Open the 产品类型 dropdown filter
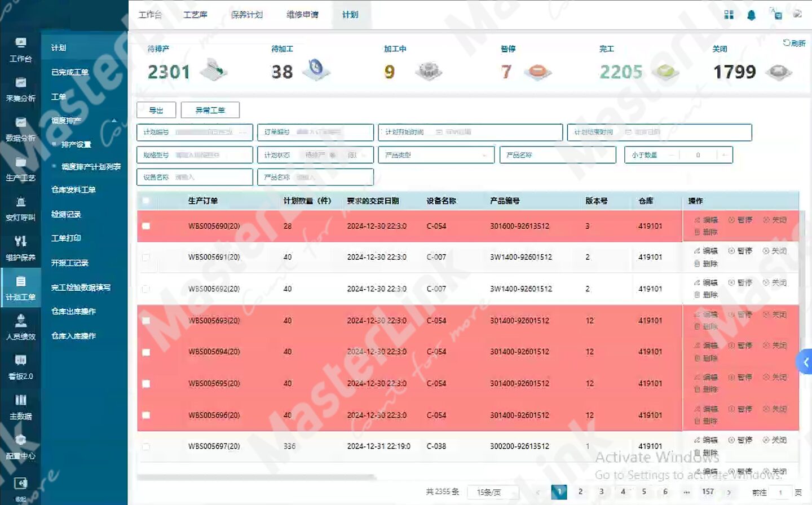 (x=436, y=155)
